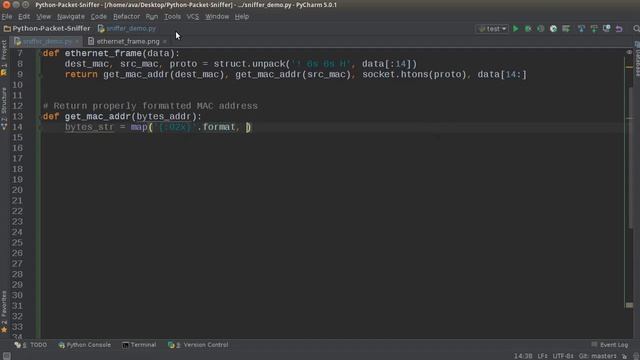Click the Revert undo arrow icon
The height and width of the screenshot is (360, 640).
[619, 29]
